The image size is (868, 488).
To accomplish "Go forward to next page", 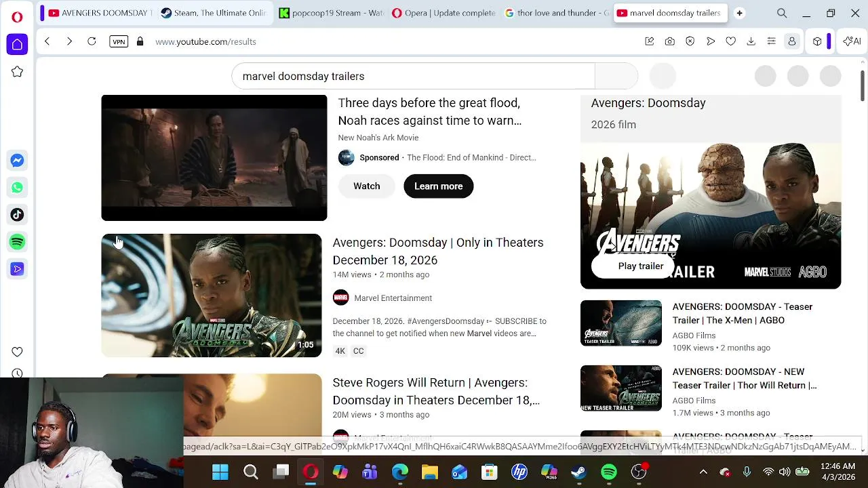I will pos(69,41).
